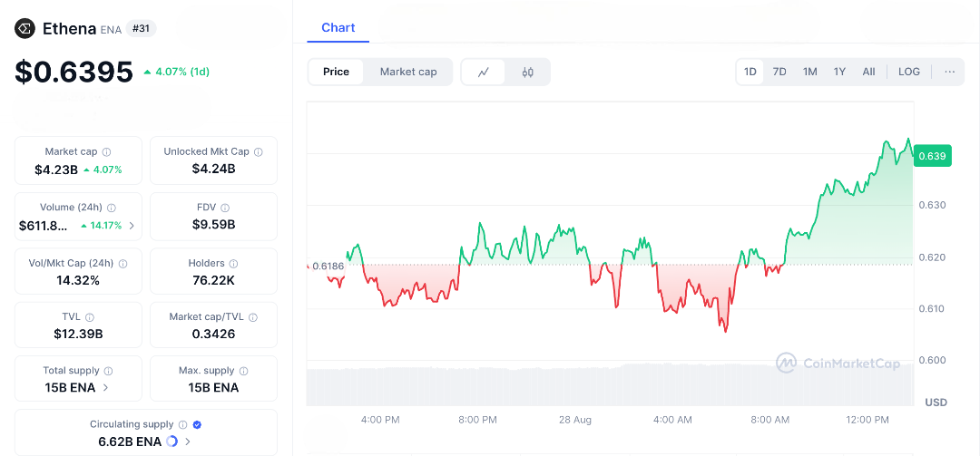Switch to candlestick chart view
This screenshot has width=980, height=456.
tap(527, 72)
